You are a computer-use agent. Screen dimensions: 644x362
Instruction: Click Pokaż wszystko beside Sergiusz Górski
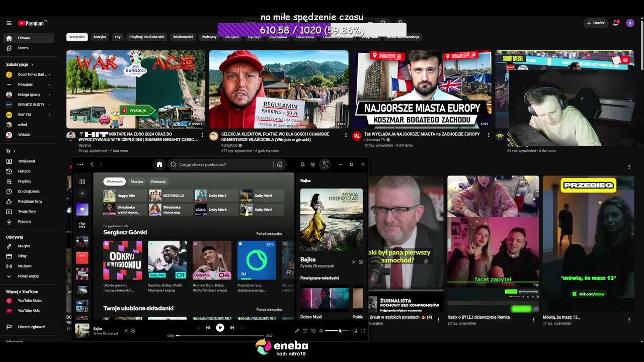(x=269, y=234)
